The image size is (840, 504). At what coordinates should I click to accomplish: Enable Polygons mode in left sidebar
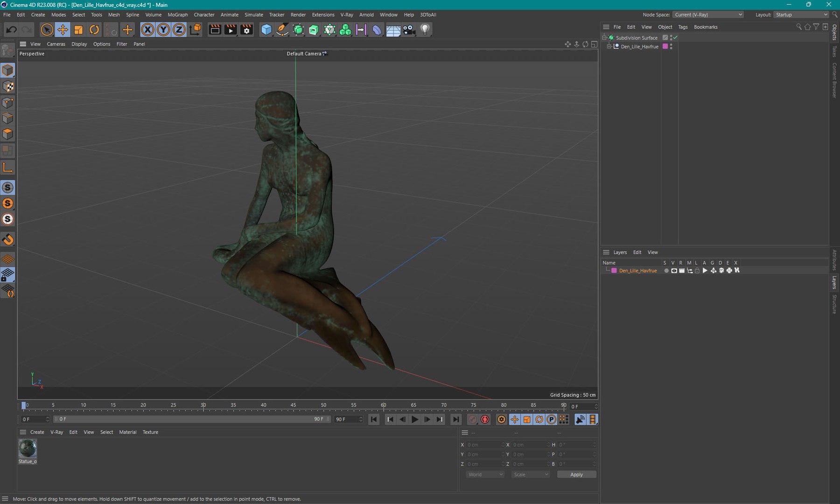pos(8,134)
